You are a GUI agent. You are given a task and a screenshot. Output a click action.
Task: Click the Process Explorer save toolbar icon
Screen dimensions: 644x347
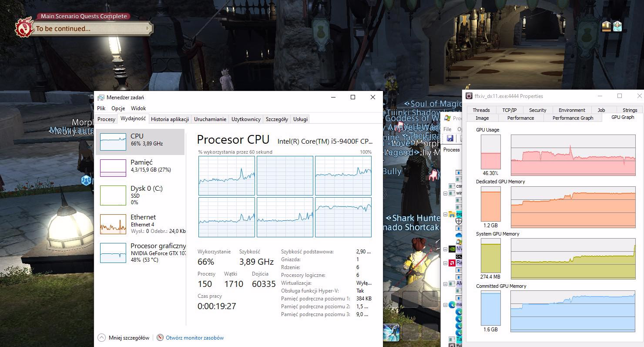point(450,138)
